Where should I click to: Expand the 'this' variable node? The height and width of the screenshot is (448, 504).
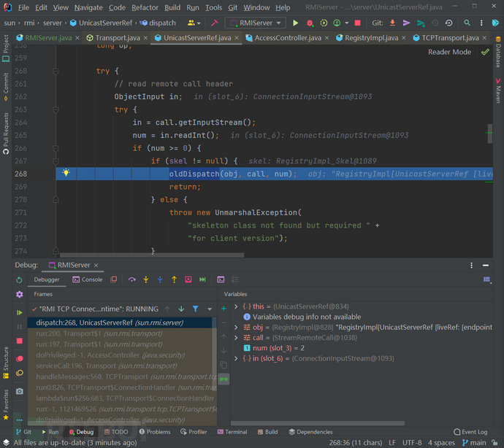[236, 306]
